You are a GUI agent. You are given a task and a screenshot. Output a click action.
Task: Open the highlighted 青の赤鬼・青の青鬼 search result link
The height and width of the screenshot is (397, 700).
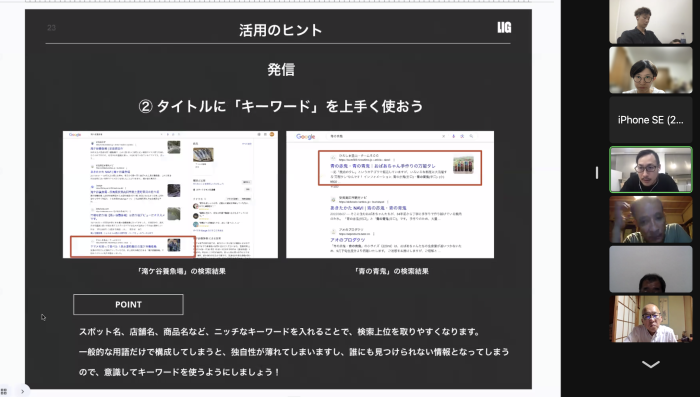[383, 166]
